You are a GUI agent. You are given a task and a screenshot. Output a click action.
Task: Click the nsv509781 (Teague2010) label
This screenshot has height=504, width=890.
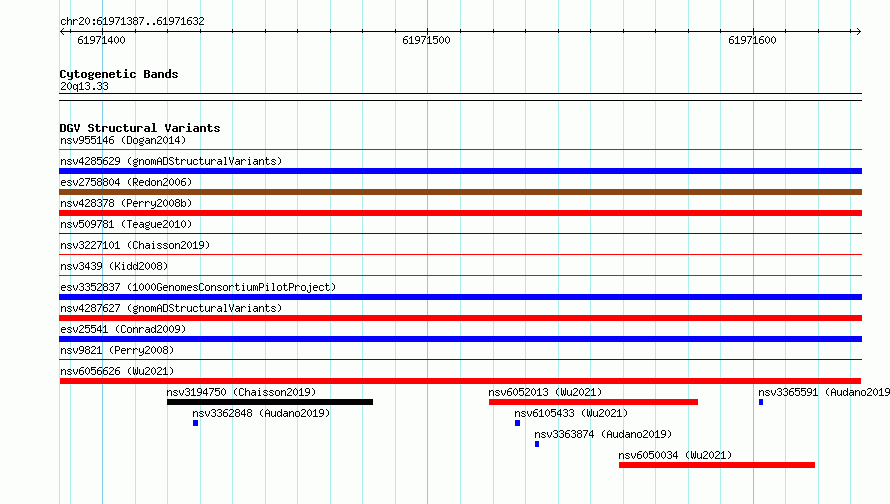click(126, 224)
